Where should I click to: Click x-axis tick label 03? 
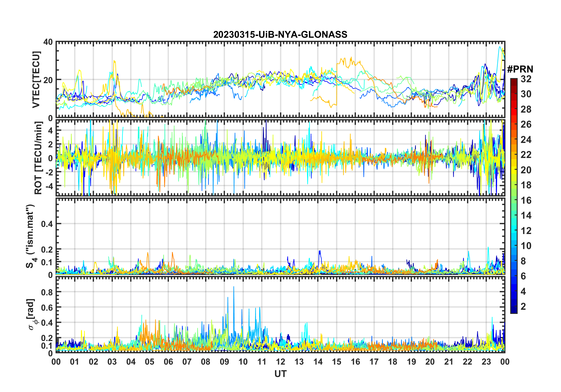click(x=112, y=362)
